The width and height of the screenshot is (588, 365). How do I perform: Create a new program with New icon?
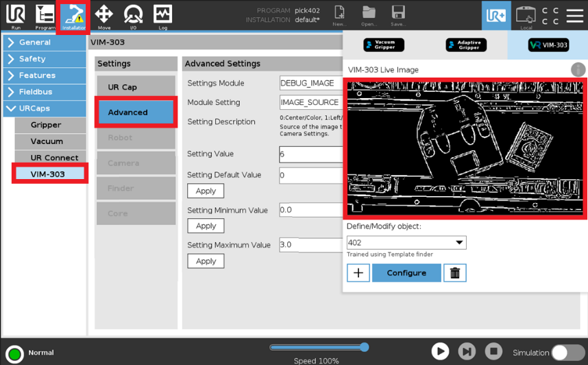[339, 15]
